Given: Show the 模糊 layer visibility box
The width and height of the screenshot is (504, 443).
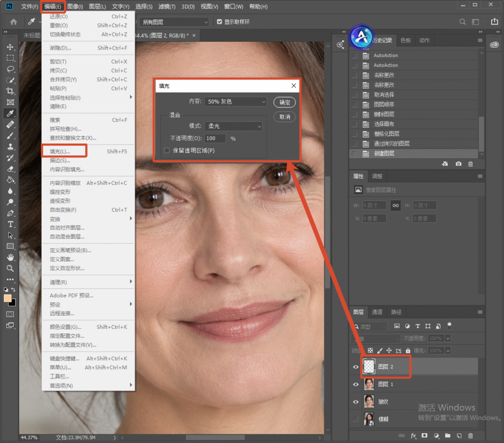Looking at the screenshot, I should click(355, 419).
